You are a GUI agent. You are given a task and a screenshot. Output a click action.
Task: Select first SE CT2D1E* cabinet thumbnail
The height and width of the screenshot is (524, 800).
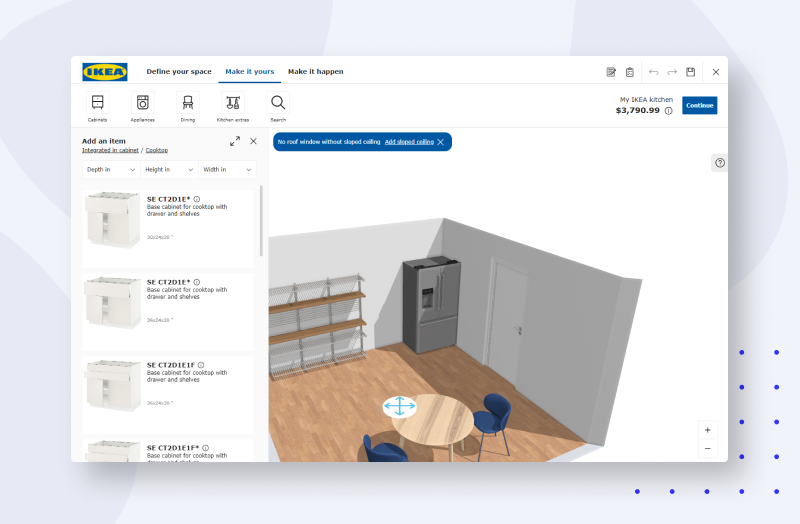(x=112, y=220)
